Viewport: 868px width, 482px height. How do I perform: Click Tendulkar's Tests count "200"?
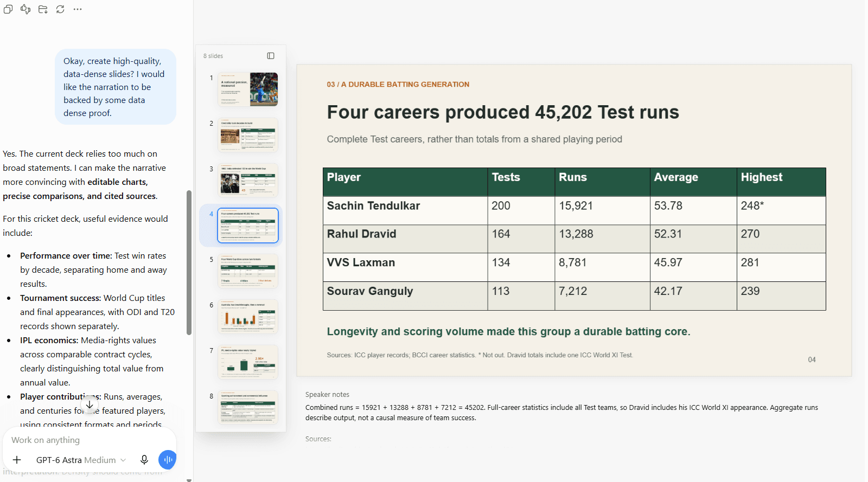click(x=501, y=206)
